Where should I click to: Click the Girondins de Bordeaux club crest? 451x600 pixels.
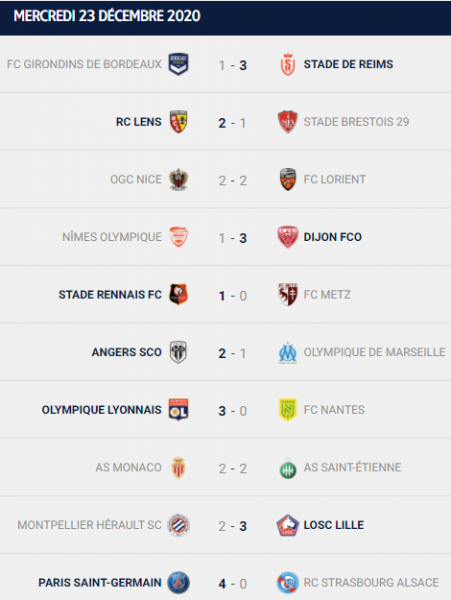178,64
